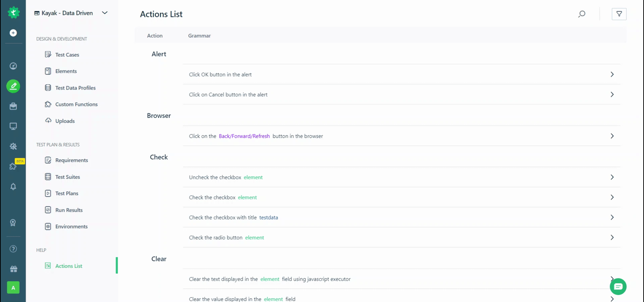Open the award badge icon in left rail
Viewport: 644px width, 302px height.
tap(13, 223)
